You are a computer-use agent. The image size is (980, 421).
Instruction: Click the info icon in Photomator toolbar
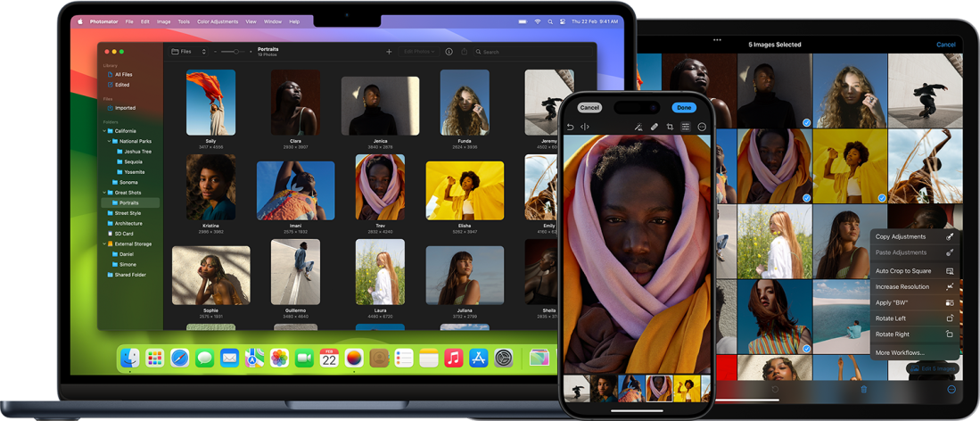click(x=449, y=52)
